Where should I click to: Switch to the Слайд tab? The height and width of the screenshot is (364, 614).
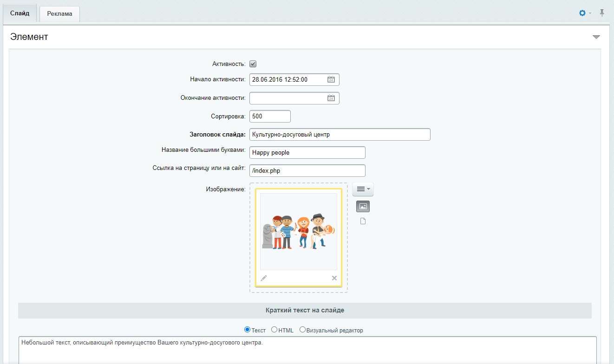(x=20, y=13)
